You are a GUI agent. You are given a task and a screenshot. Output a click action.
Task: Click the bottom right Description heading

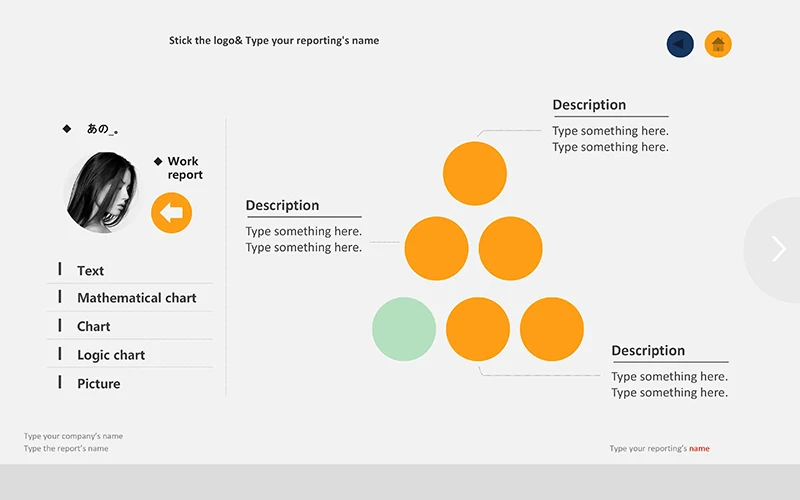pyautogui.click(x=648, y=351)
